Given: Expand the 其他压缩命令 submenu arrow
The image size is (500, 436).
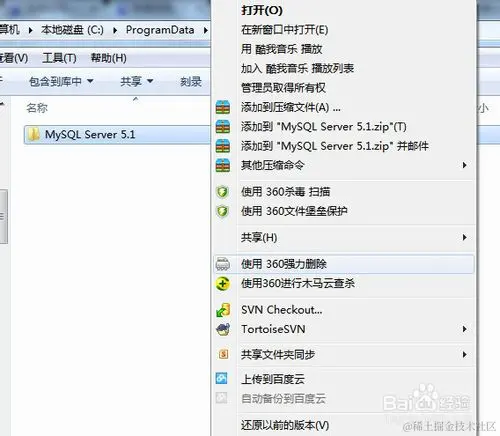Looking at the screenshot, I should pyautogui.click(x=464, y=165).
